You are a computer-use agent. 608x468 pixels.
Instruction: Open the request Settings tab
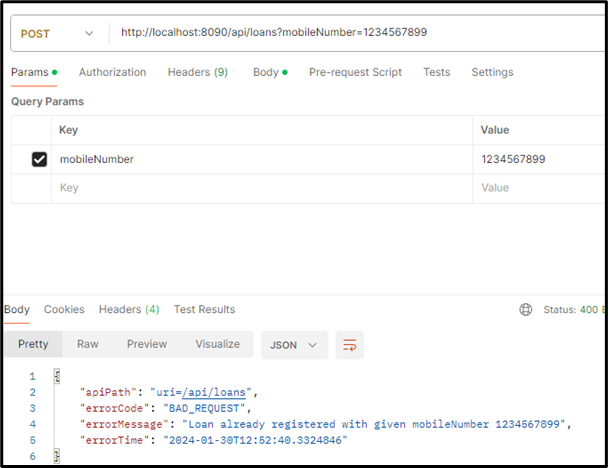(x=492, y=73)
